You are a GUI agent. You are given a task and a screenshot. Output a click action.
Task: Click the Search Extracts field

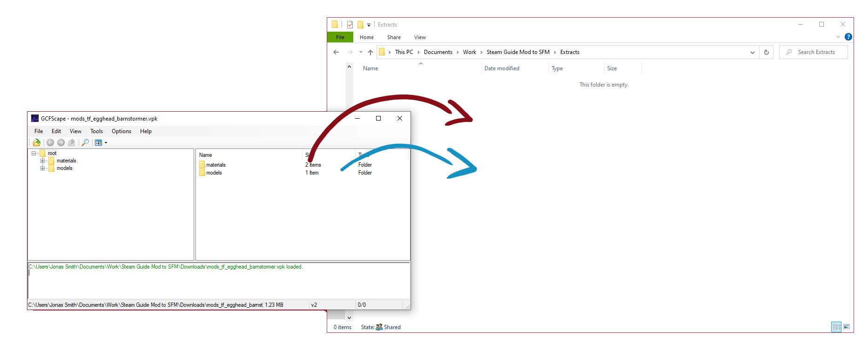point(813,52)
